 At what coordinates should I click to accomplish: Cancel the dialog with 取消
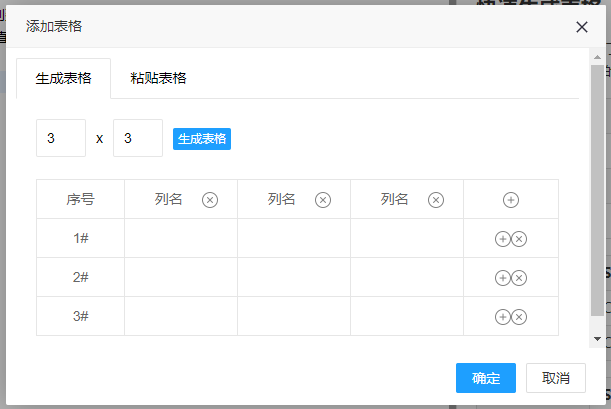tap(556, 378)
